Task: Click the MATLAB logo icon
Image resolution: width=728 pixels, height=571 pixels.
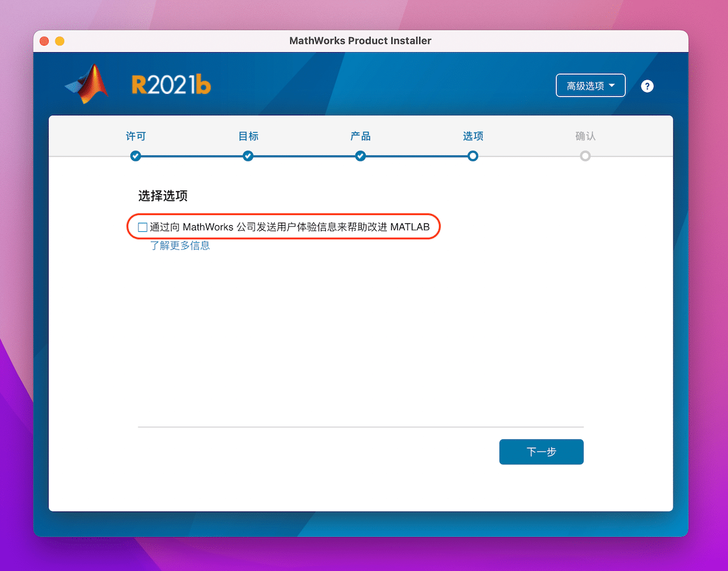Action: coord(87,84)
